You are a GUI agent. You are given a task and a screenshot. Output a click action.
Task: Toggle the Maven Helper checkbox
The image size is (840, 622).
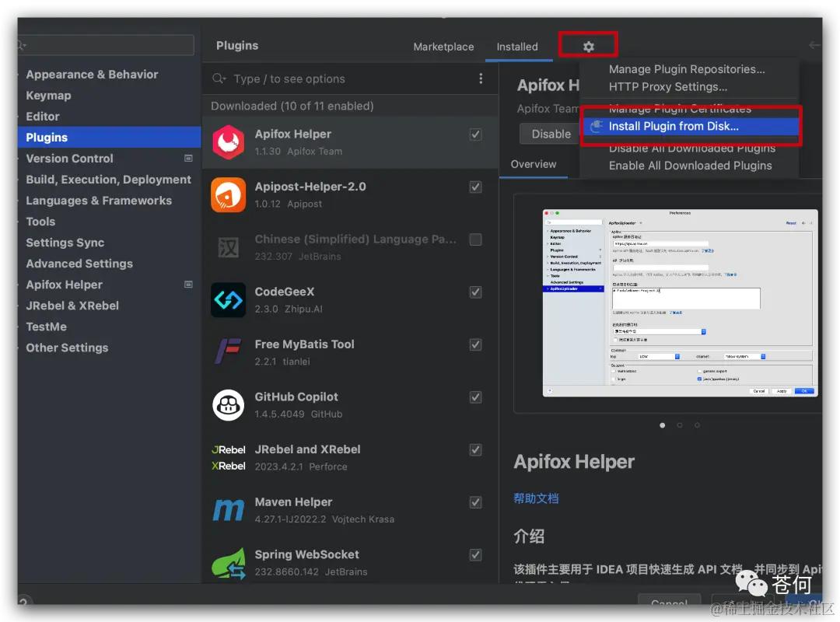[x=475, y=502]
